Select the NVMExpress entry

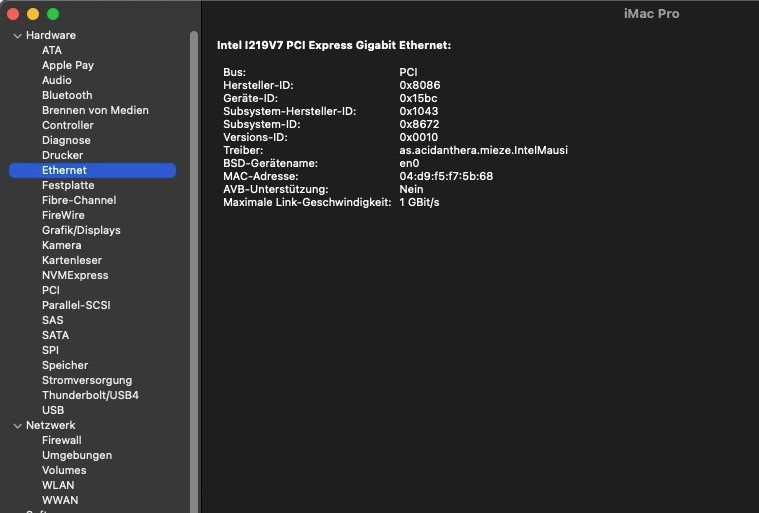click(75, 275)
